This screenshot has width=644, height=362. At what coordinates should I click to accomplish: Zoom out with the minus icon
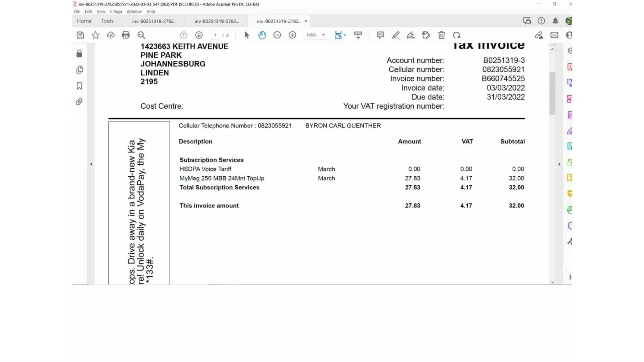tap(277, 35)
